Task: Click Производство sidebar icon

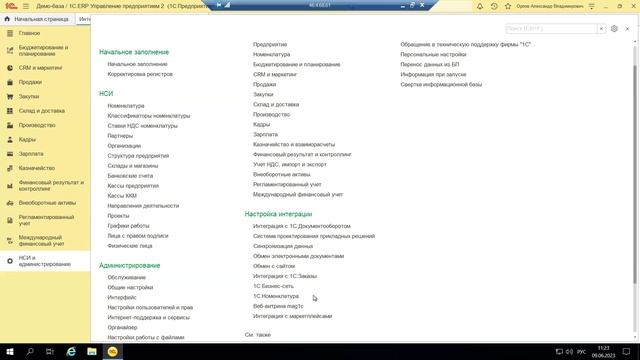Action: (10, 125)
